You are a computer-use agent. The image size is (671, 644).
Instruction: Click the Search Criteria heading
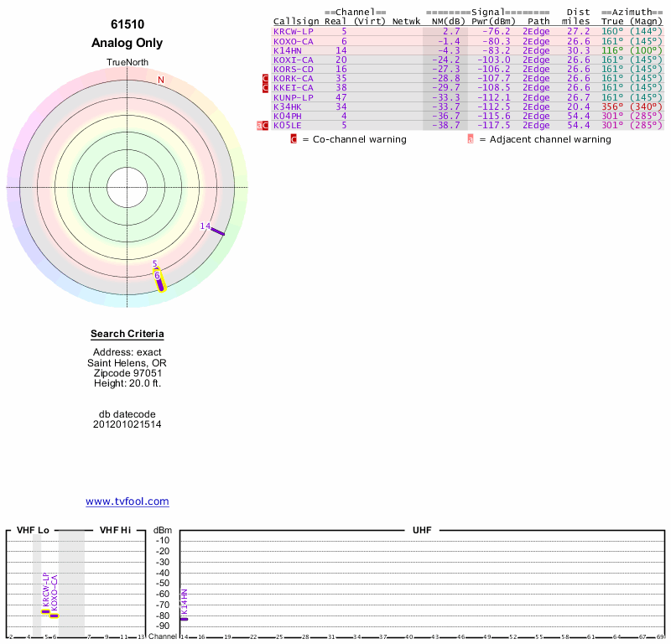point(127,335)
